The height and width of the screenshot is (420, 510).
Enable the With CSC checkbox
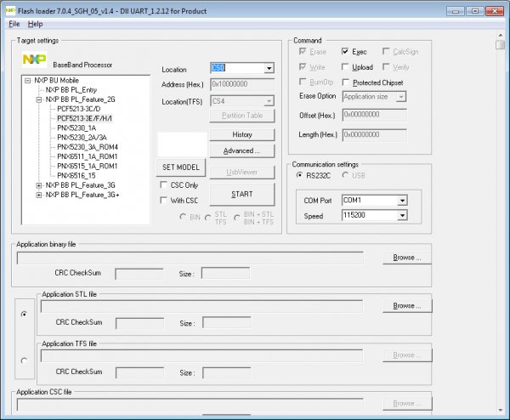click(x=163, y=201)
